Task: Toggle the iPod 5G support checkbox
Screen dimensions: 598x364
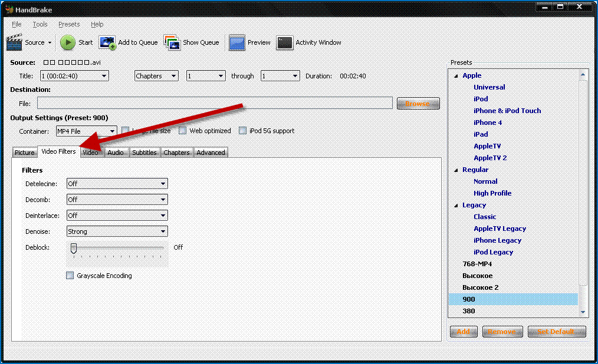Action: [242, 131]
